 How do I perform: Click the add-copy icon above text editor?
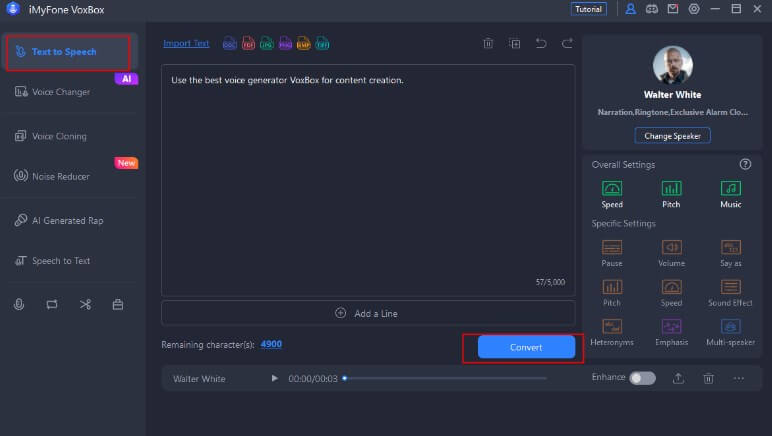(x=515, y=43)
